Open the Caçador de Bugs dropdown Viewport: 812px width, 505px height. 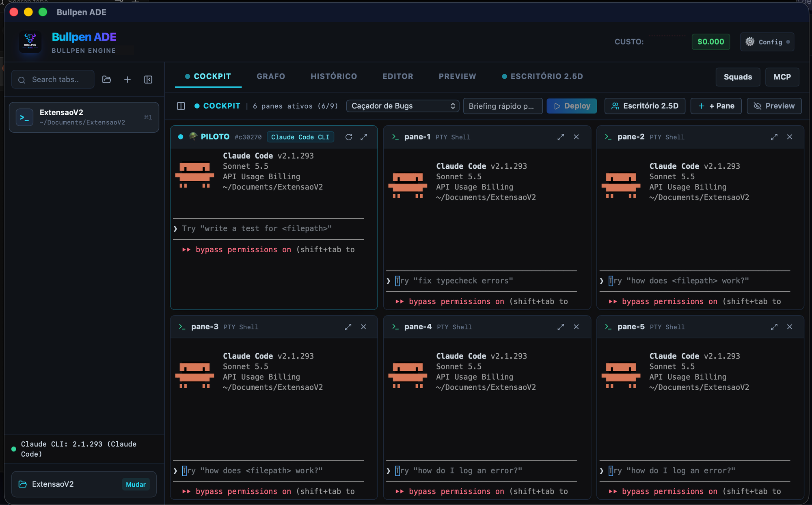point(402,106)
